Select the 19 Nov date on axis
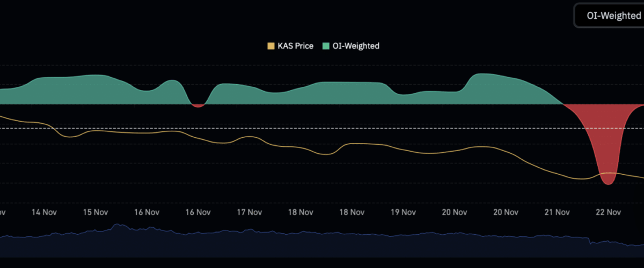Screen dimensions: 644x268 402,212
